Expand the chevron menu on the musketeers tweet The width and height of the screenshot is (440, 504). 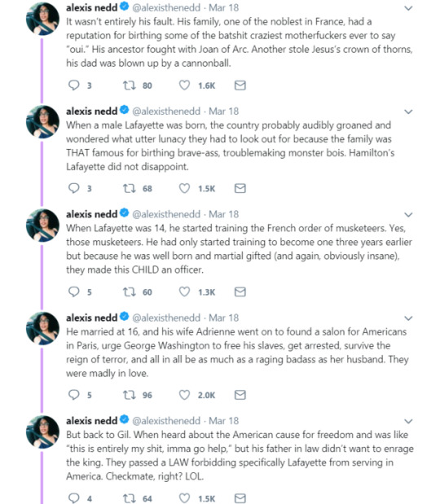click(408, 215)
